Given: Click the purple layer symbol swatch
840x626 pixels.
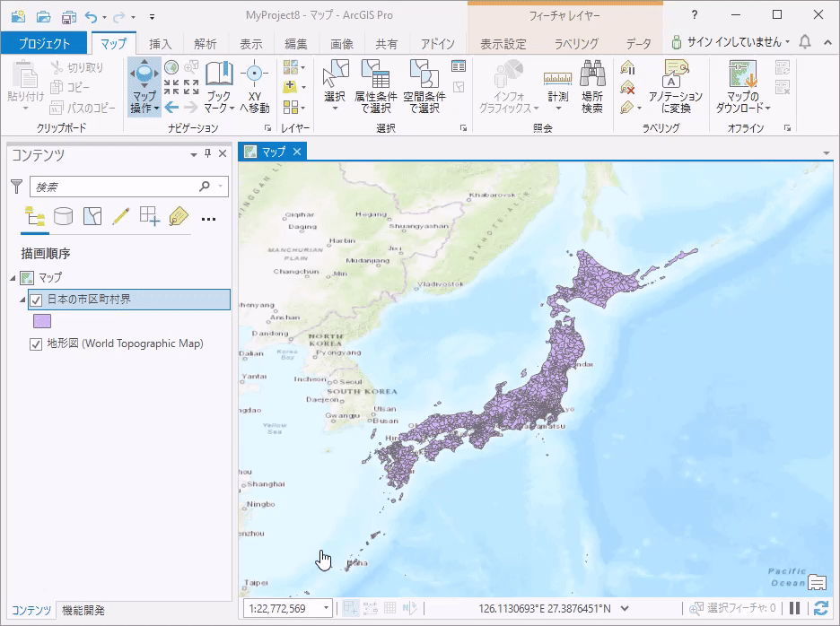Looking at the screenshot, I should coord(42,321).
